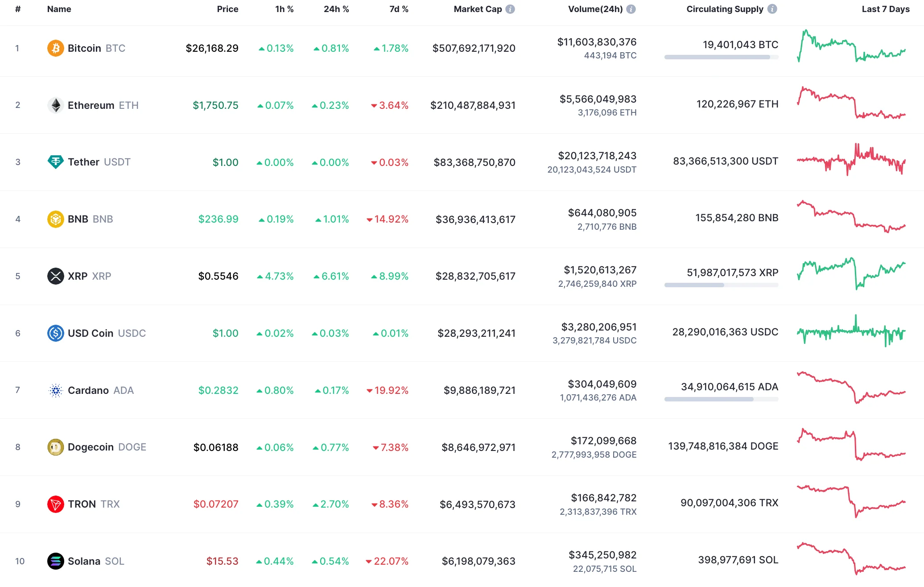Click the Bitcoin BTC logo
924x587 pixels.
(55, 48)
